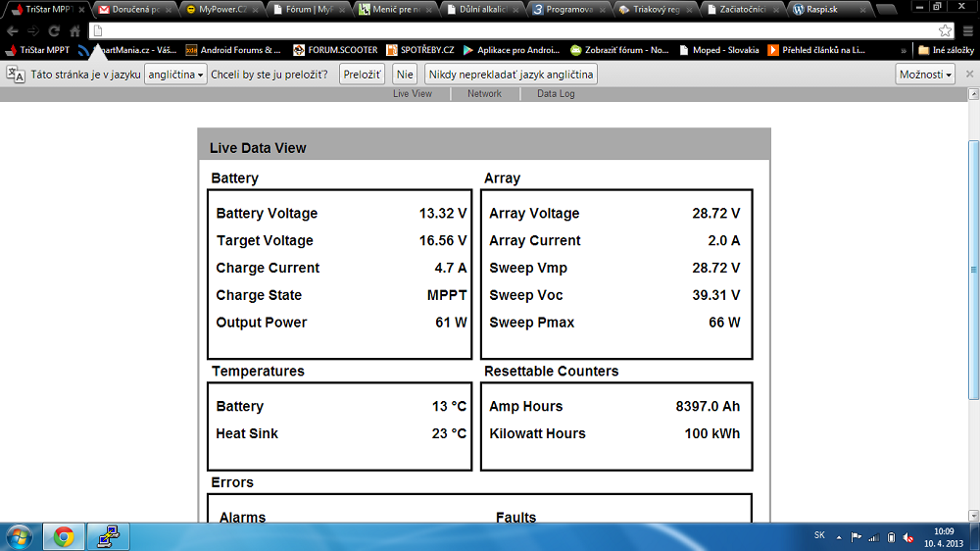The width and height of the screenshot is (980, 551).
Task: Switch to the Fórum | My tab
Action: 310,10
